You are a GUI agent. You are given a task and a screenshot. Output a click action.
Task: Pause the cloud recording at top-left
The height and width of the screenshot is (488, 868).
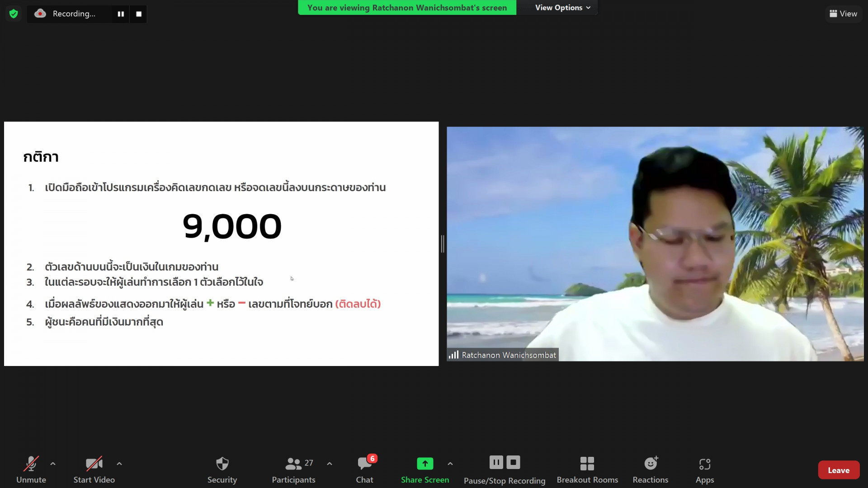pyautogui.click(x=121, y=14)
